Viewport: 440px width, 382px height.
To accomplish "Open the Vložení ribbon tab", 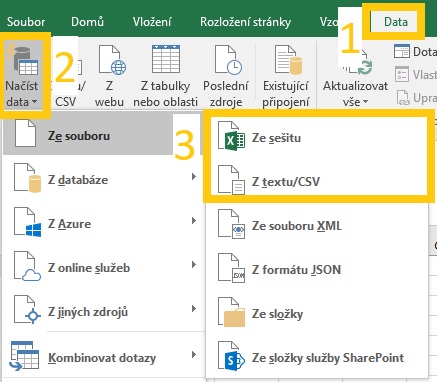I will click(152, 22).
